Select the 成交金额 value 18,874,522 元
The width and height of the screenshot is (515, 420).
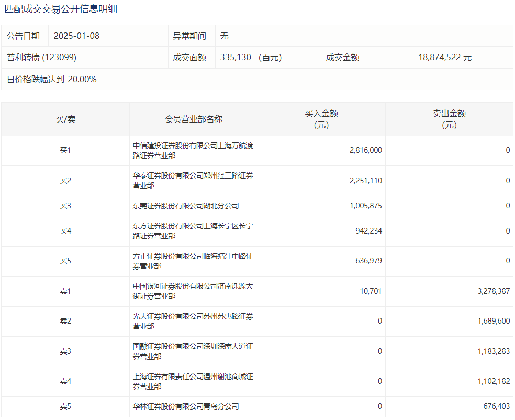point(444,58)
